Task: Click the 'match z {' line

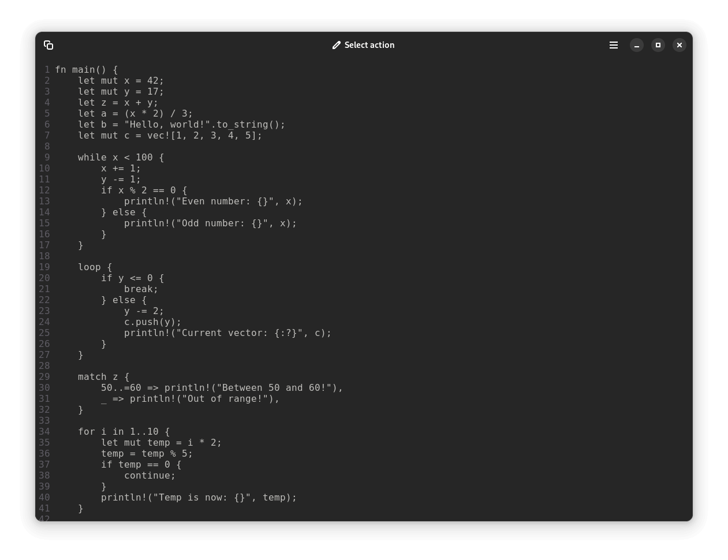Action: (103, 377)
